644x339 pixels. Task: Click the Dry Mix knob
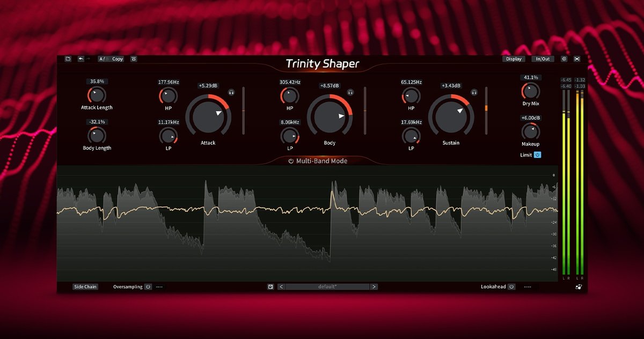[530, 91]
